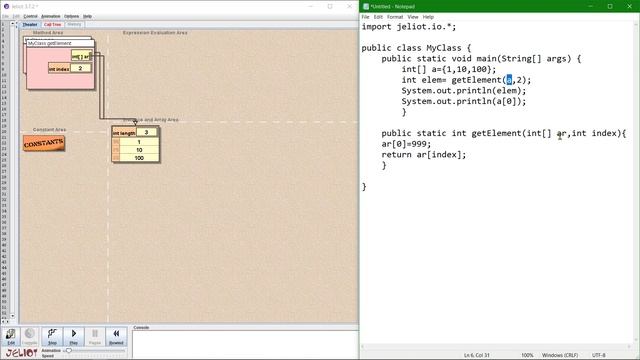The width and height of the screenshot is (640, 360).
Task: Click the 'System.out.println(a[0]);' line
Action: click(x=464, y=101)
